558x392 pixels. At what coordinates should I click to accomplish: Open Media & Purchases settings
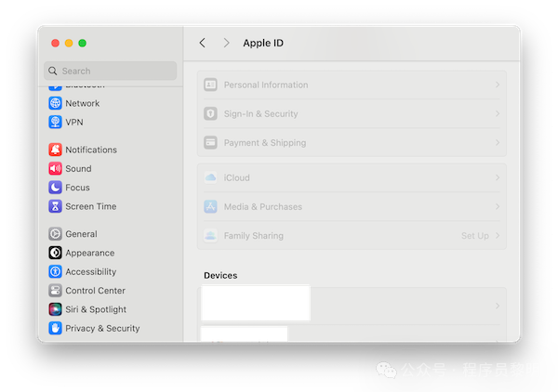click(x=352, y=206)
